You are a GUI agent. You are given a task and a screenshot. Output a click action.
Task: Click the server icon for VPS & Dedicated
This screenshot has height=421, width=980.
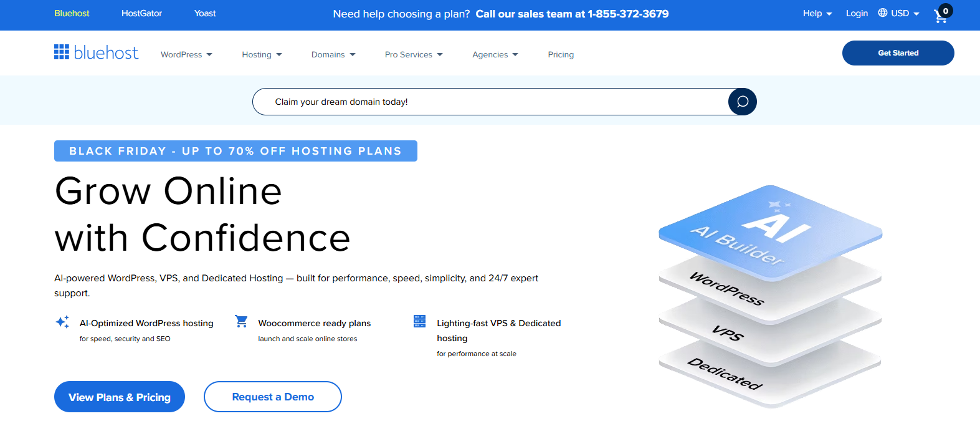click(419, 321)
